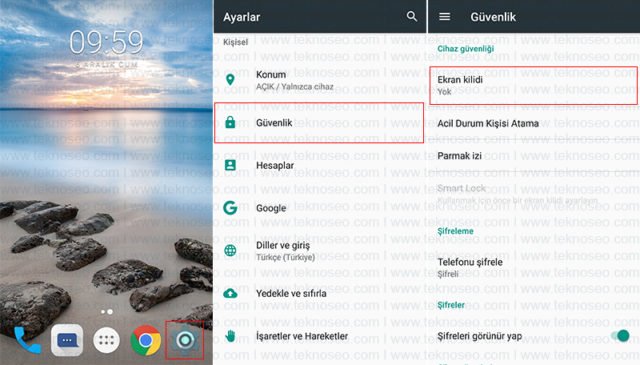Tap the Konum location pin icon
The image size is (640, 365).
tap(230, 80)
